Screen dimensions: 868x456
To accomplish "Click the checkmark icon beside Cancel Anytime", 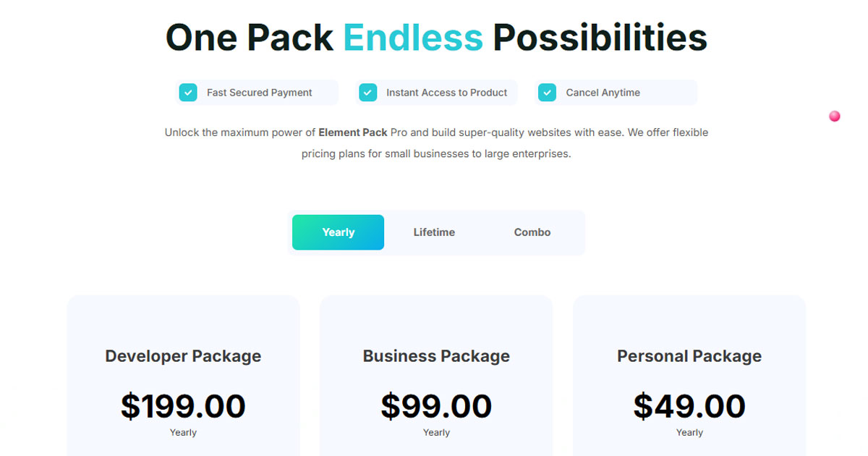I will (548, 93).
